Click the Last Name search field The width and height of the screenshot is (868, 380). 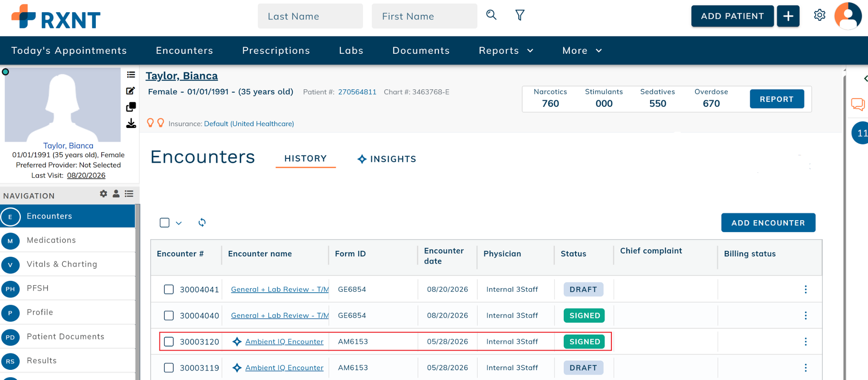[x=310, y=16]
